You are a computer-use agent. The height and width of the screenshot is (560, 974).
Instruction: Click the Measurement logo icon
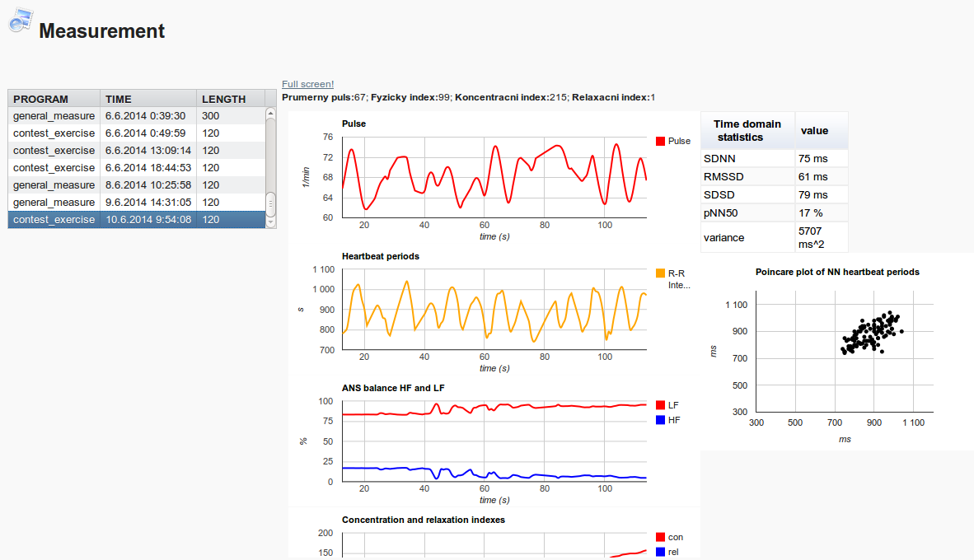(x=21, y=21)
